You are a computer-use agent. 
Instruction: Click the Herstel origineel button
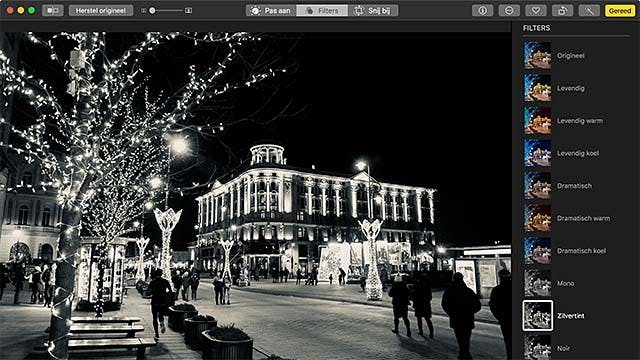coord(101,11)
